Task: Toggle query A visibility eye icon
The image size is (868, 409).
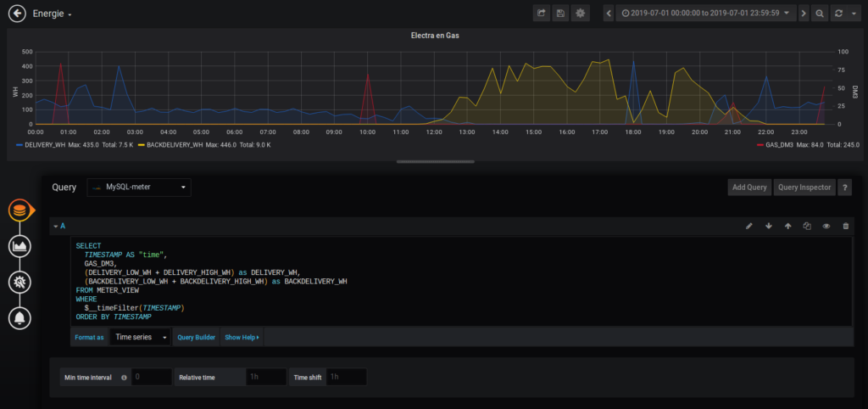Action: click(826, 226)
